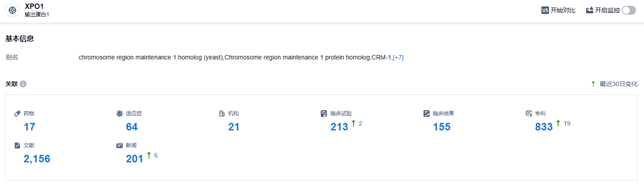Screen dimensions: 644x185
Task: Click the 新闻 newspaper icon
Action: click(x=119, y=146)
